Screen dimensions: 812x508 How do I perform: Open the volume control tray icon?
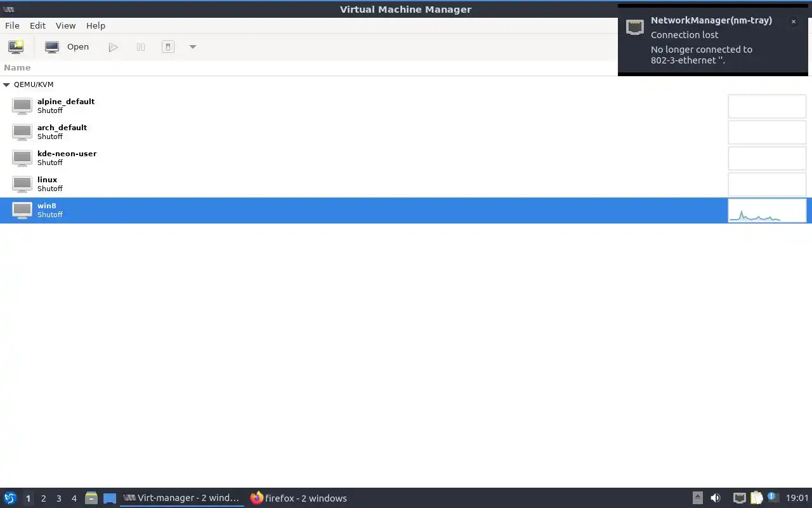tap(716, 498)
